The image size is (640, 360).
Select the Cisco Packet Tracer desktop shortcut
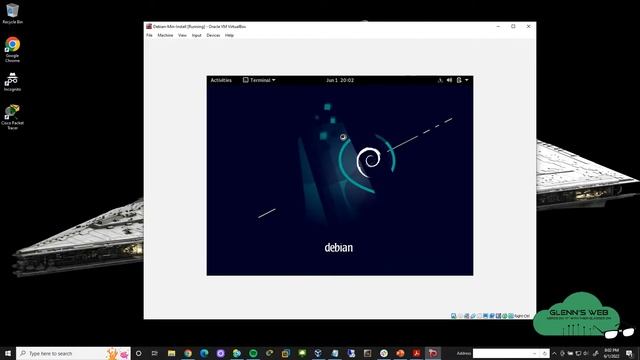tap(12, 117)
